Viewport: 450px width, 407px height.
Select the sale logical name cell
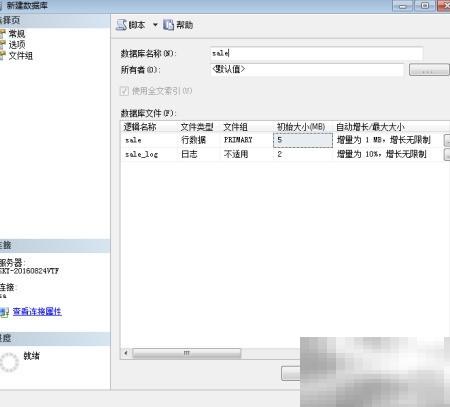[149, 140]
